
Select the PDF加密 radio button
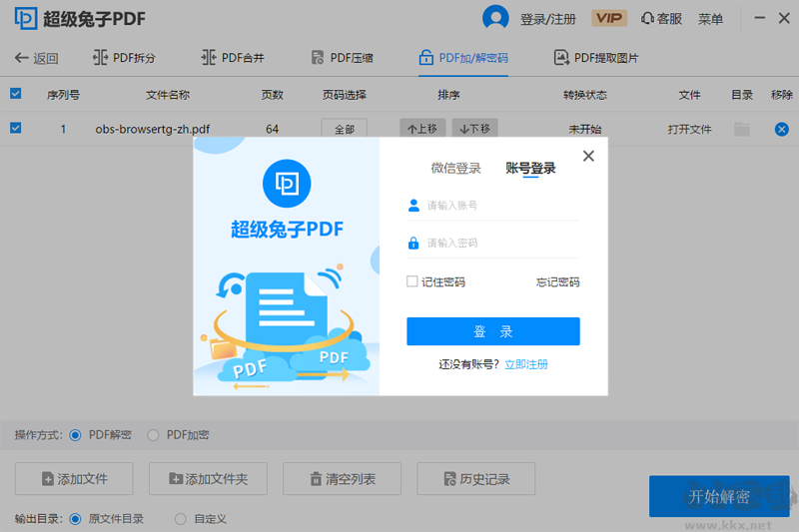(x=153, y=435)
